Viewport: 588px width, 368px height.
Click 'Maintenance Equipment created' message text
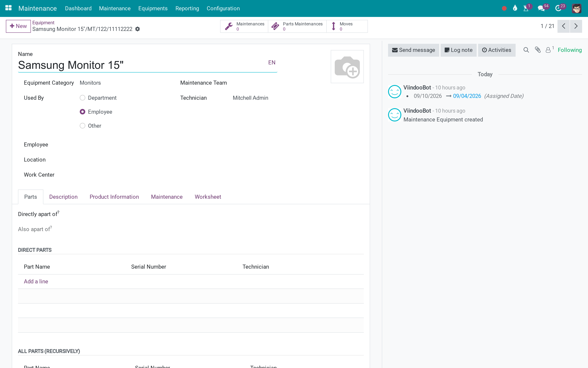click(x=443, y=120)
